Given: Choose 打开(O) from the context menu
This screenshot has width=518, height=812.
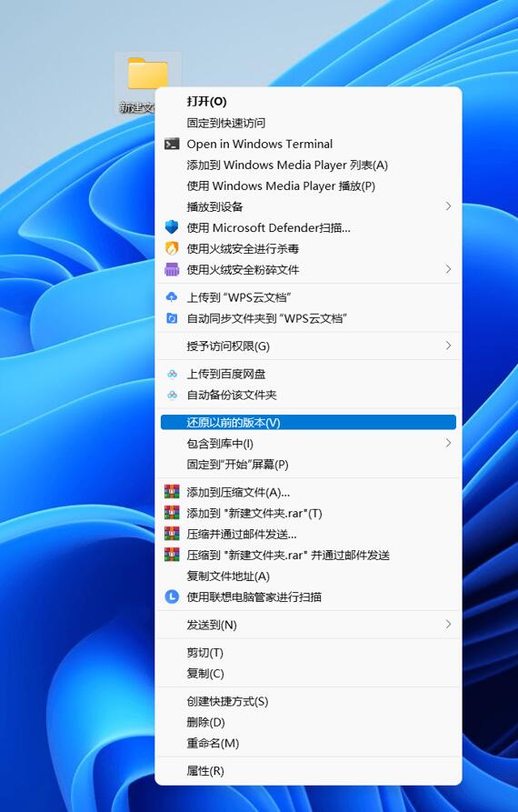Looking at the screenshot, I should [308, 102].
